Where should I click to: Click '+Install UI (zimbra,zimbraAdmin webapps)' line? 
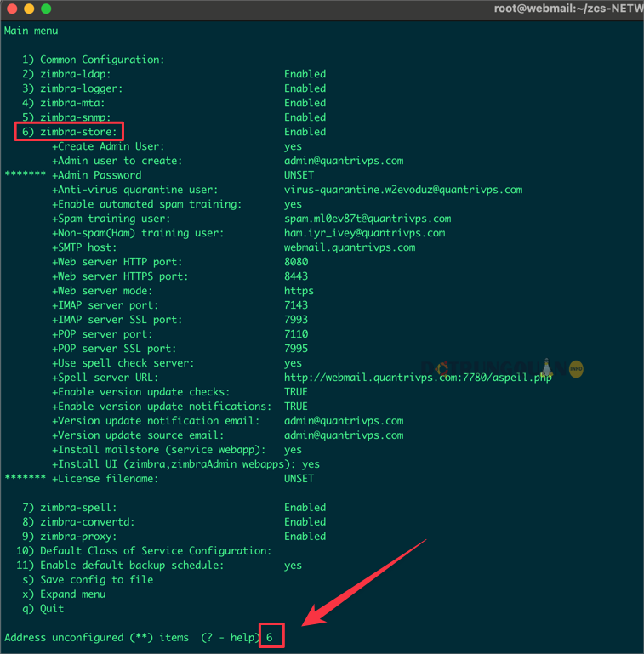click(186, 464)
